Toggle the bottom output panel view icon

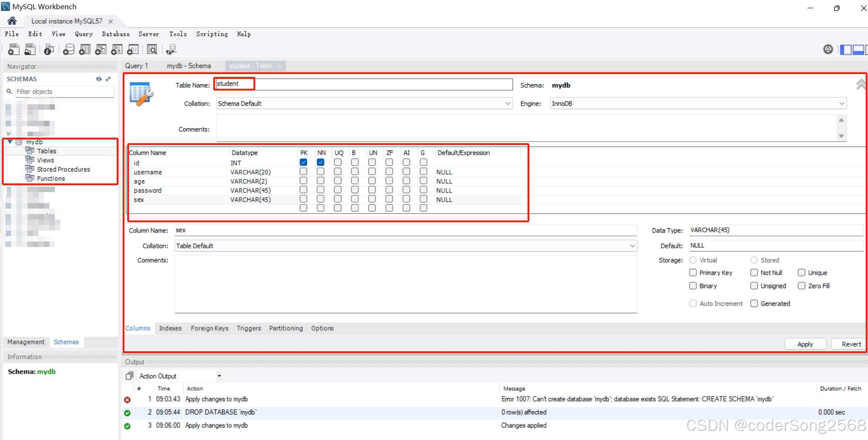tap(858, 50)
